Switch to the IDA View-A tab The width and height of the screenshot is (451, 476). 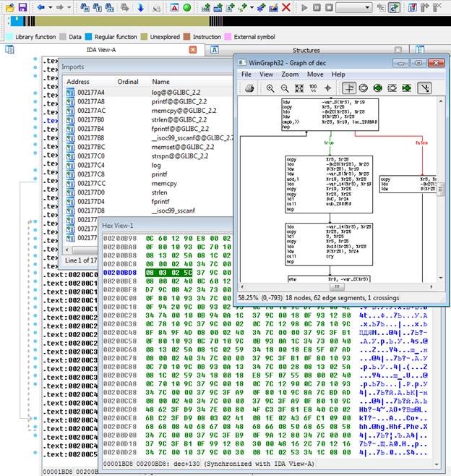point(101,50)
